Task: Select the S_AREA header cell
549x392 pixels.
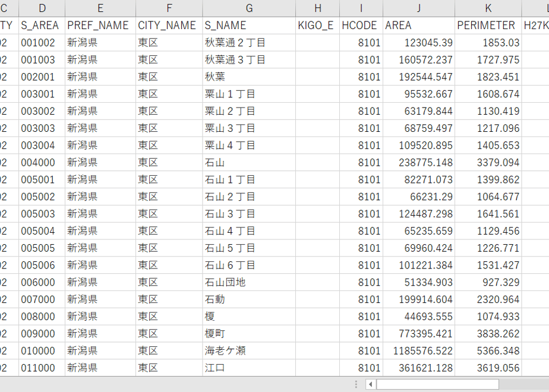Action: pos(42,26)
